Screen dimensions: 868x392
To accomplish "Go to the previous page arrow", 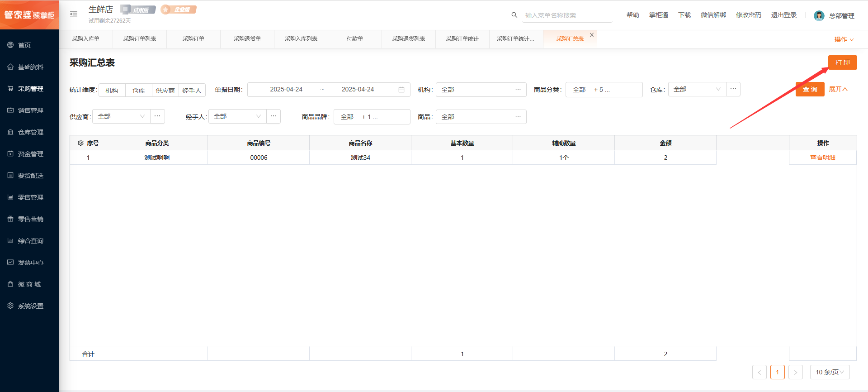I will pyautogui.click(x=759, y=372).
